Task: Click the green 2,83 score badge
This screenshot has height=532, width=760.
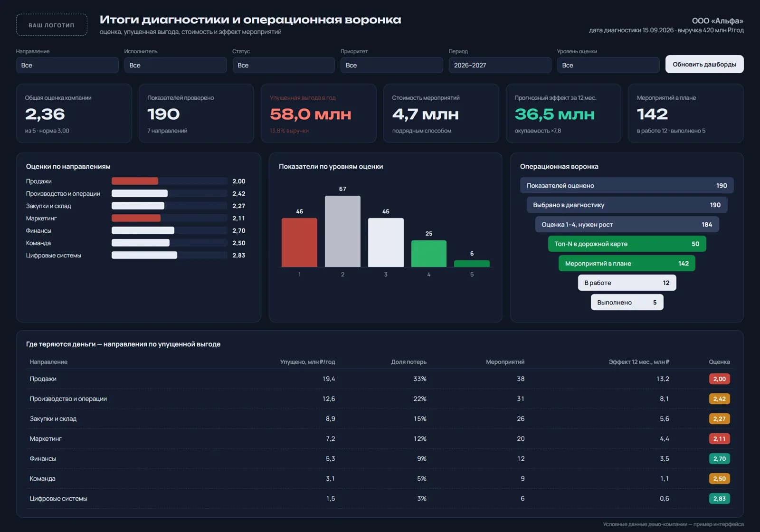Action: pos(719,498)
